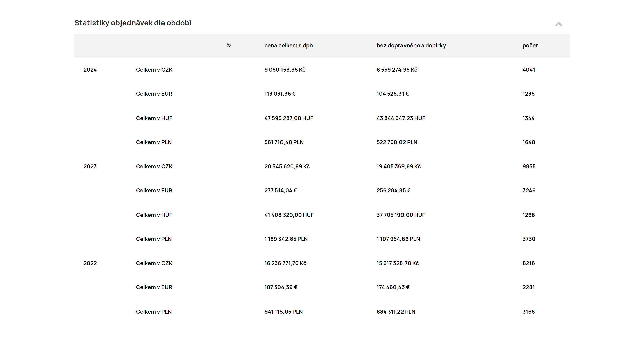Viewport: 644px width, 338px height.
Task: Collapse the Statistiky objednávek dle období section
Action: pyautogui.click(x=559, y=24)
